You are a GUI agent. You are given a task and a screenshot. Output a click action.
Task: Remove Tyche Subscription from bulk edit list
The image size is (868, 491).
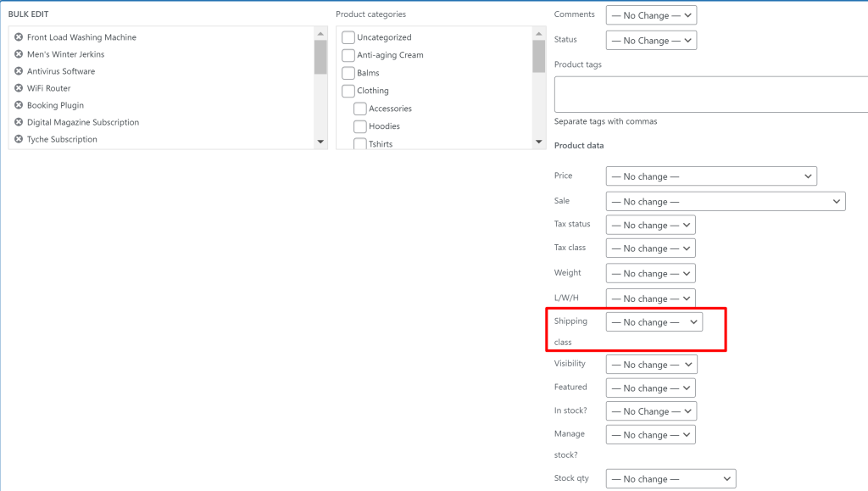point(19,139)
